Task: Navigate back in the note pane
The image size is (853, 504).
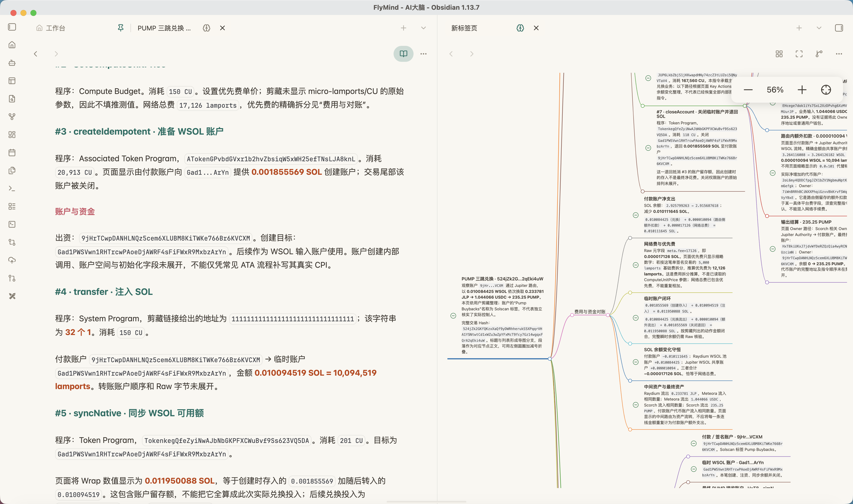Action: tap(36, 54)
